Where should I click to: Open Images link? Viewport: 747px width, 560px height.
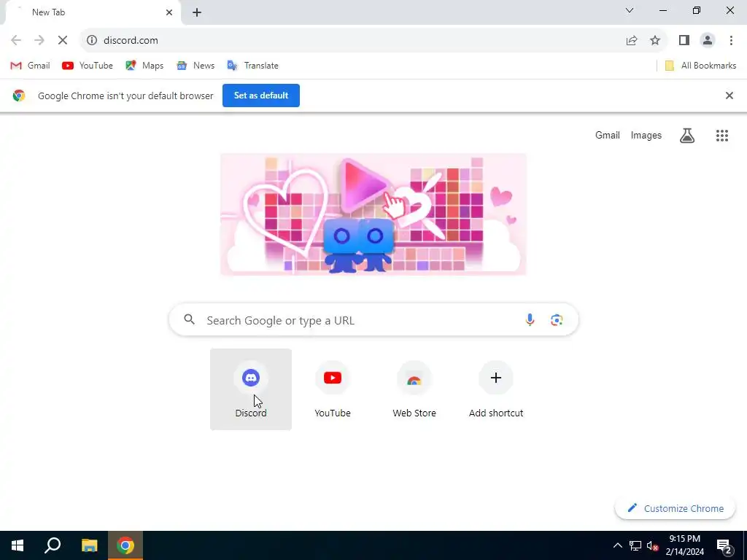pyautogui.click(x=646, y=135)
